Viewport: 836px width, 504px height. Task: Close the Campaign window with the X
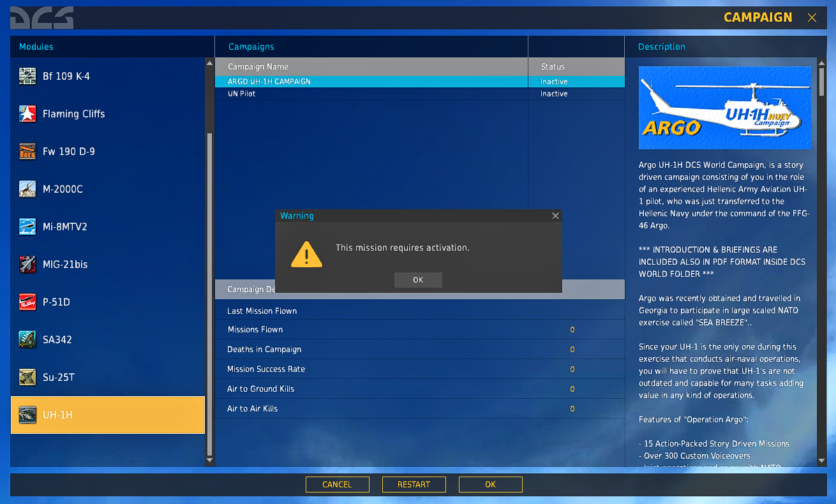(x=812, y=18)
